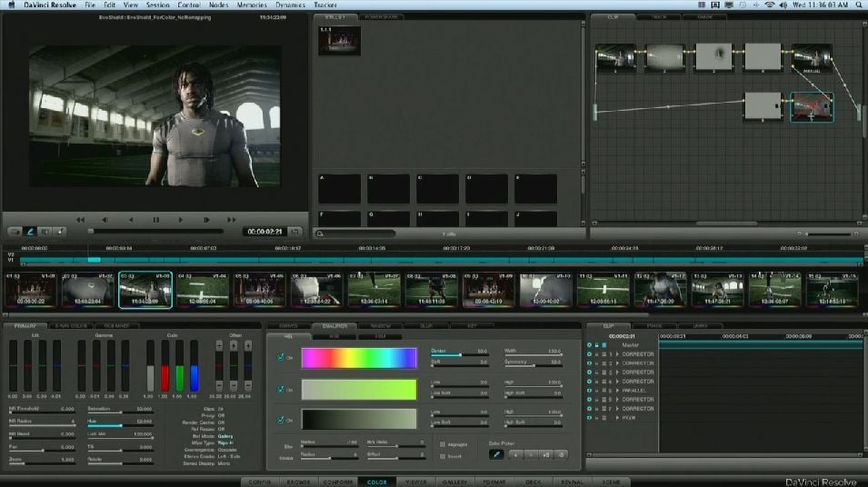Open the Nodes menu
This screenshot has width=868, height=487.
[x=219, y=5]
